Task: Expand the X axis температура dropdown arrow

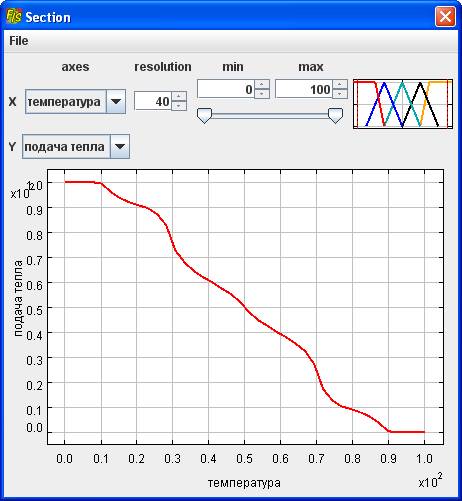Action: (116, 101)
